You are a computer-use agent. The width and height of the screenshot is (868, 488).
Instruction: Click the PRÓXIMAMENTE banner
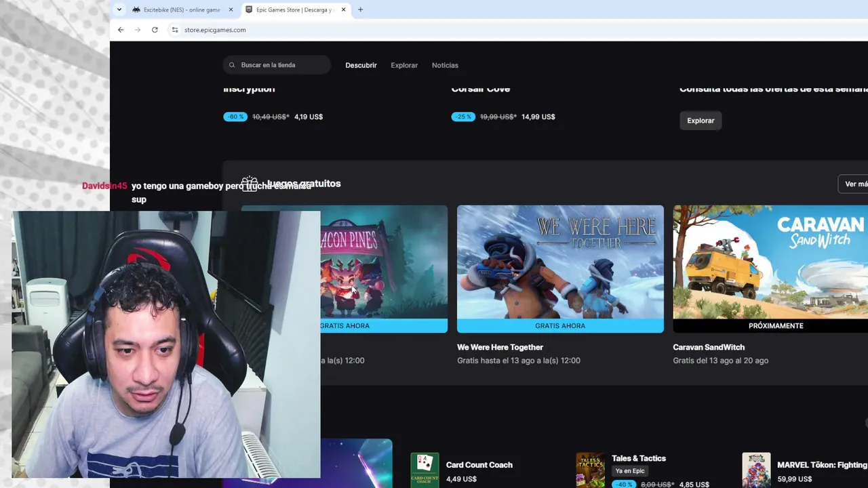point(770,325)
